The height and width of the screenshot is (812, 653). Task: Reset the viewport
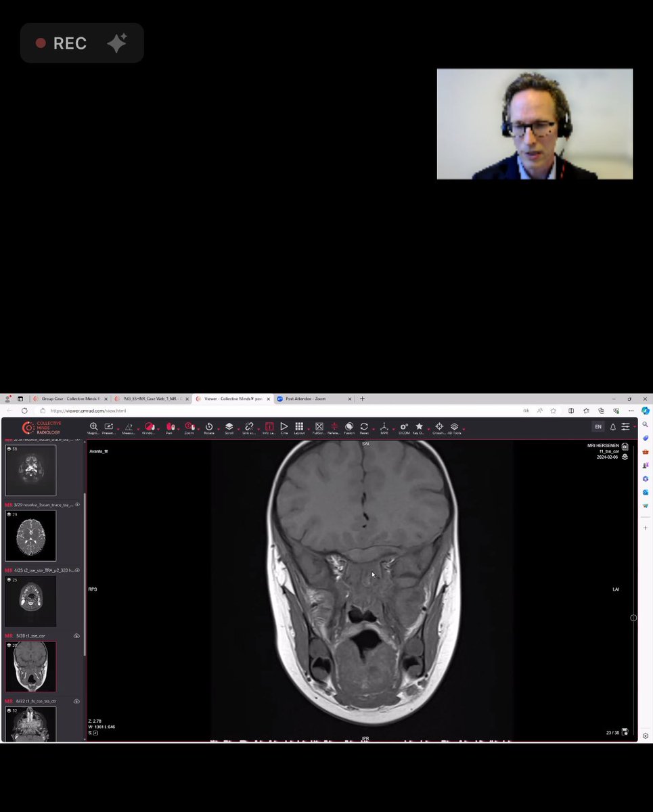[364, 428]
